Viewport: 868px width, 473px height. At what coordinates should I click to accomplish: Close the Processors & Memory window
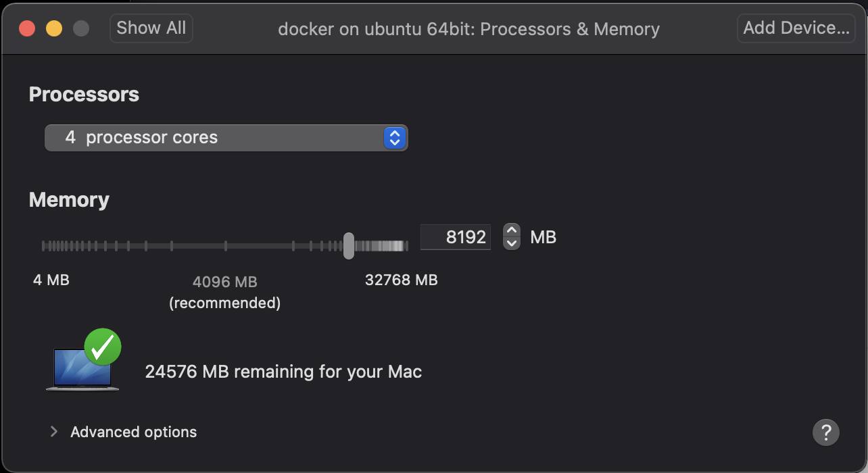click(27, 28)
